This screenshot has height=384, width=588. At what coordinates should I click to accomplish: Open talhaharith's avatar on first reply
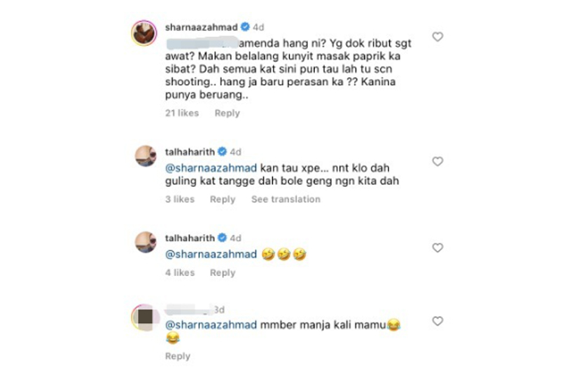click(x=146, y=156)
